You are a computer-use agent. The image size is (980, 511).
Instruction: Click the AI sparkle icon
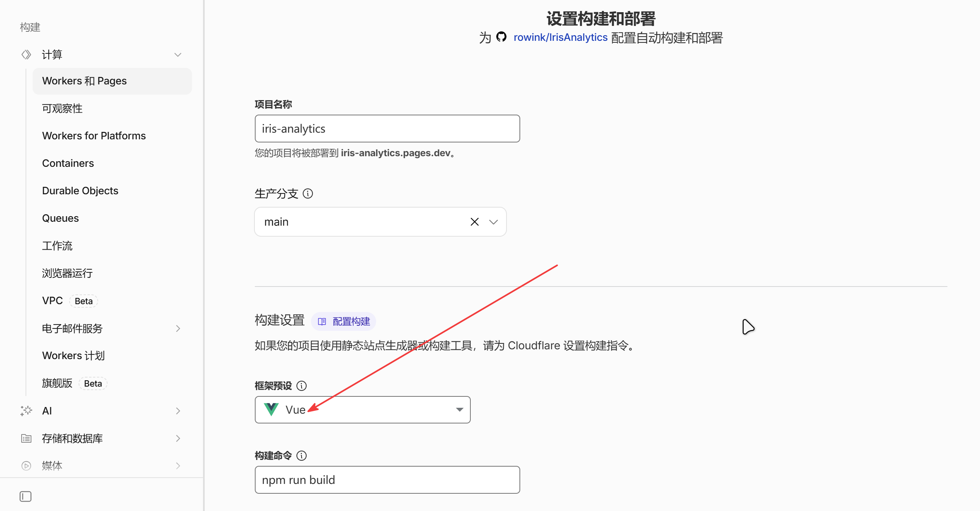click(26, 411)
